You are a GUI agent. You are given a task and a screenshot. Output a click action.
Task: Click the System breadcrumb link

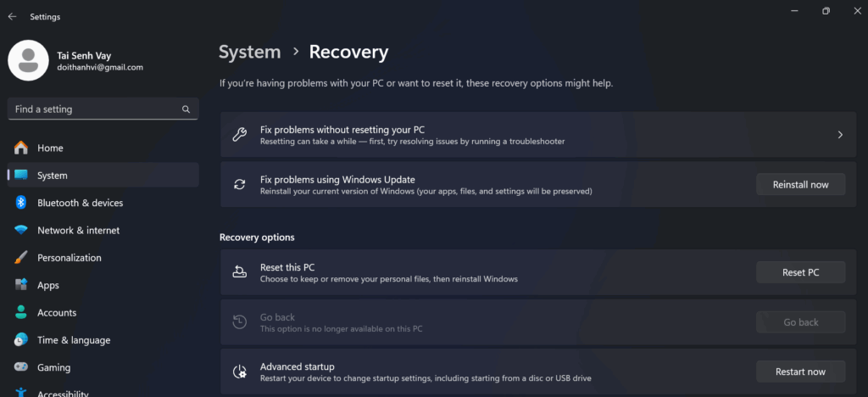coord(250,52)
